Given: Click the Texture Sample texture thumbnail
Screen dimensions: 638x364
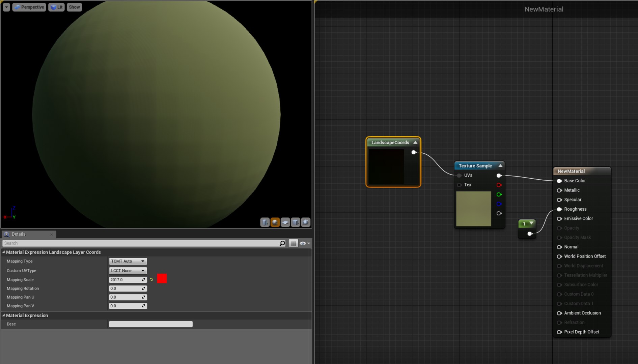Looking at the screenshot, I should coord(474,209).
